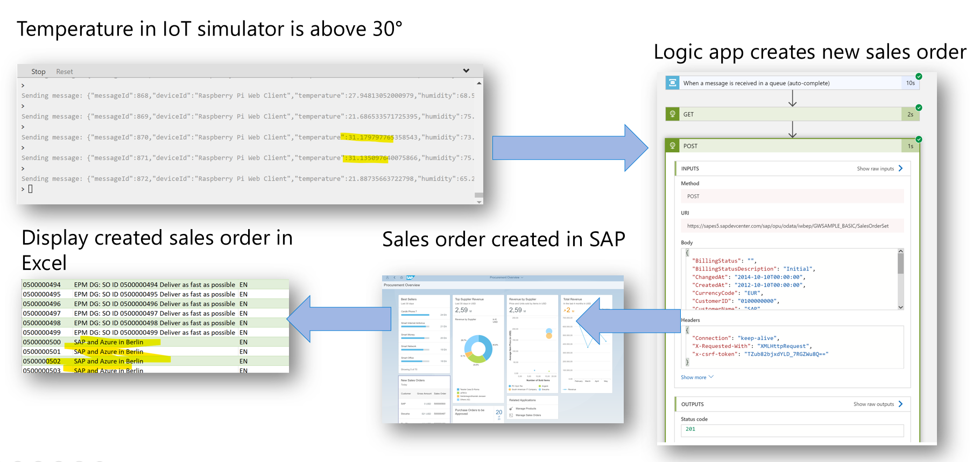The image size is (980, 462).
Task: Open the Total Revenue card title
Action: 573,299
